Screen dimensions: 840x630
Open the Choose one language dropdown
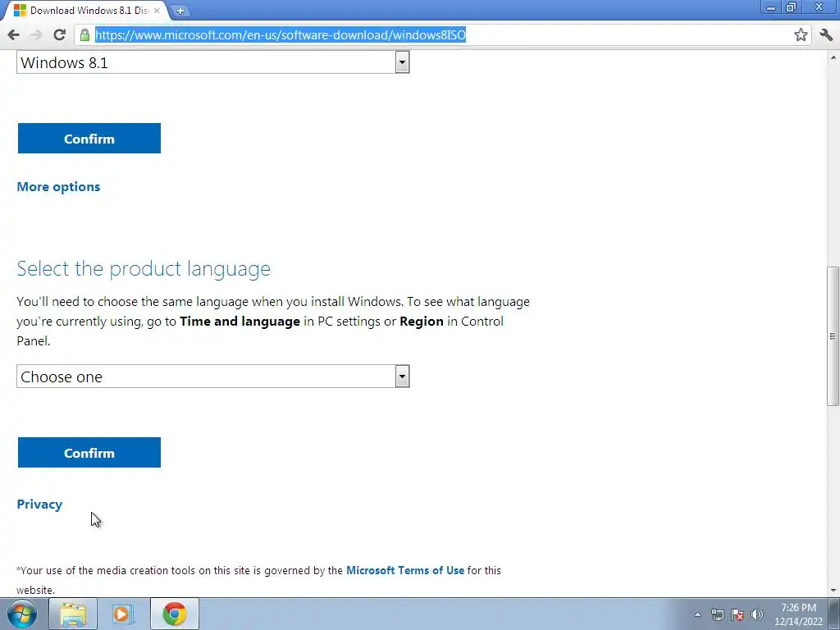click(x=212, y=377)
